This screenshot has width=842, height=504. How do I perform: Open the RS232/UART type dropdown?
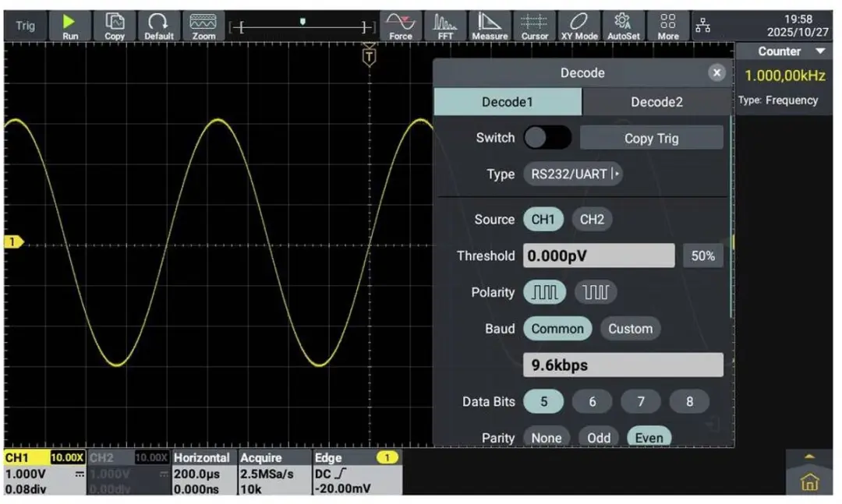pos(573,174)
